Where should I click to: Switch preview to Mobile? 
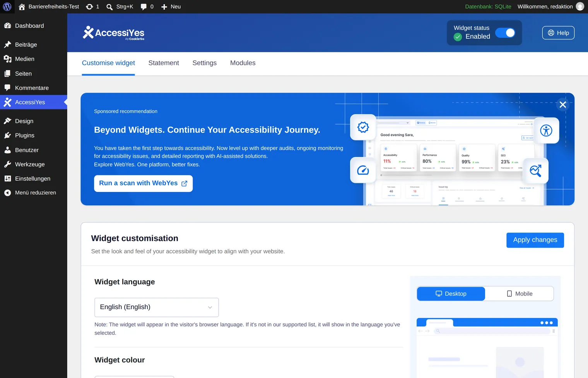point(520,294)
